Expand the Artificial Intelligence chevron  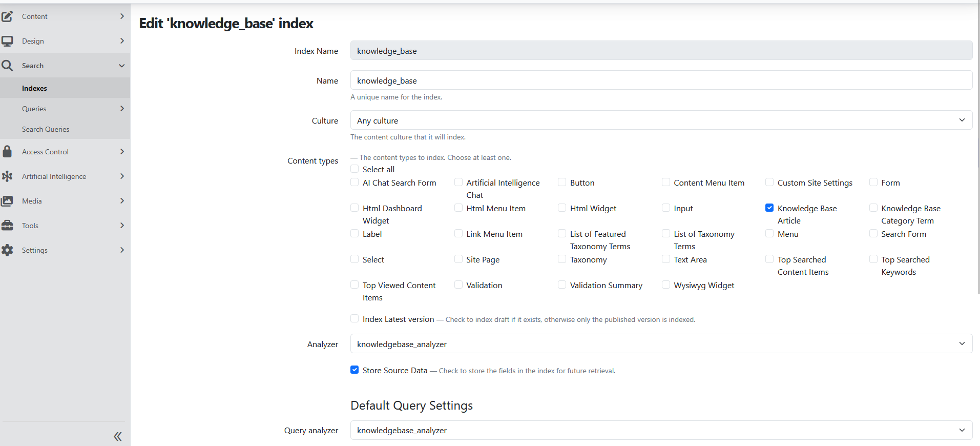click(122, 176)
